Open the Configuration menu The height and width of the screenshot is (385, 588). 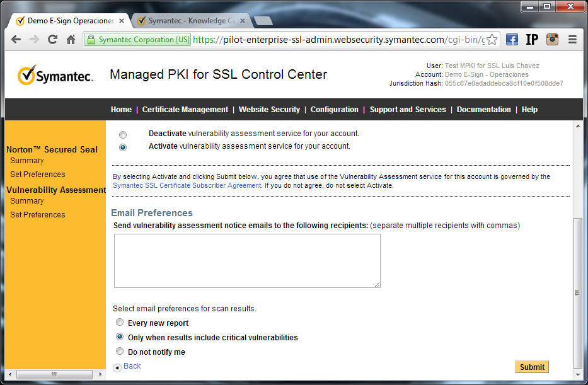[x=334, y=110]
